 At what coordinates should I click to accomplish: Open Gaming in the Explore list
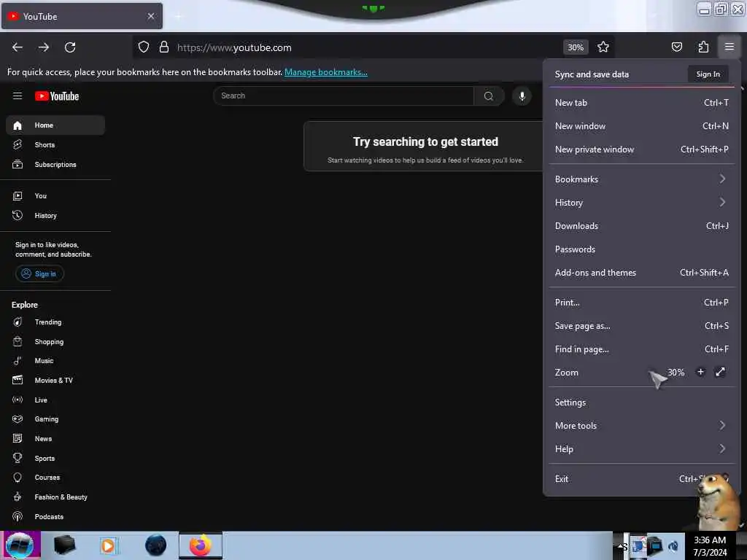click(55, 419)
